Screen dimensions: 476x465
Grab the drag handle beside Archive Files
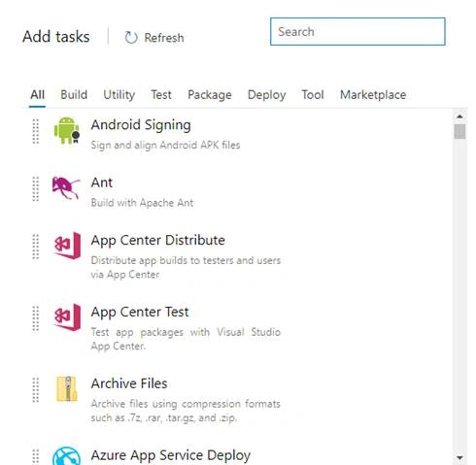[36, 390]
